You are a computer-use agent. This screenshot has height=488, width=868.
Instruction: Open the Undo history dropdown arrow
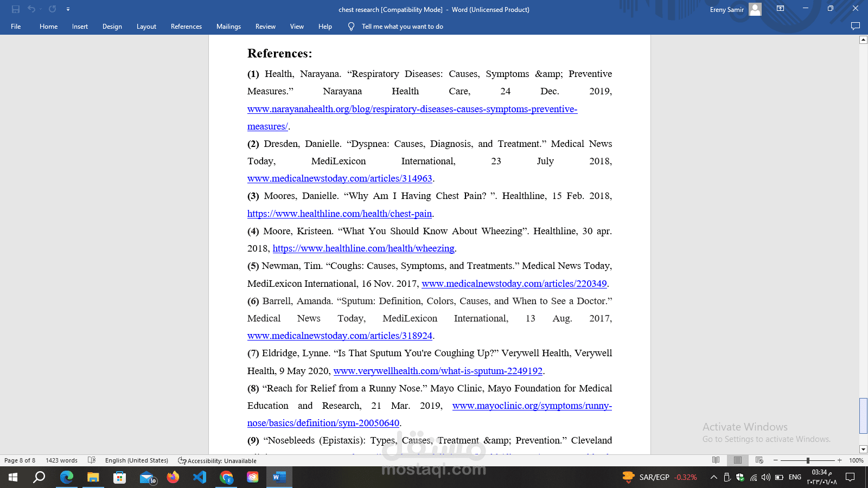[40, 9]
